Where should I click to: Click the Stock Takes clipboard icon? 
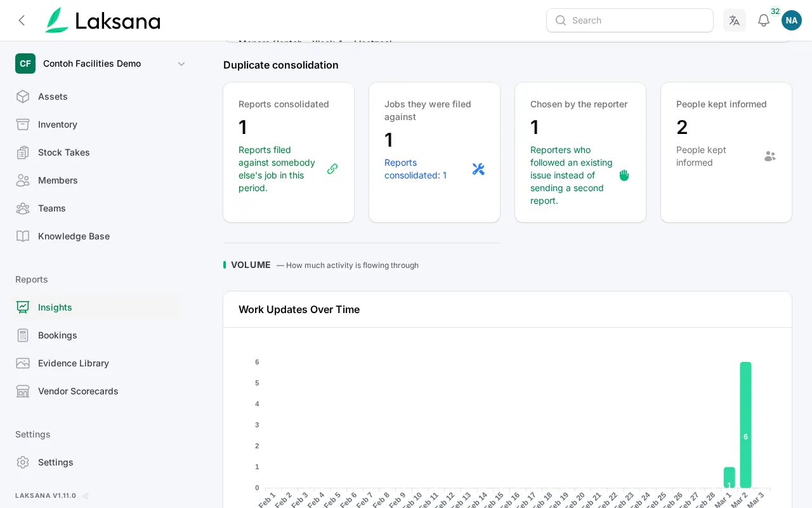point(23,152)
